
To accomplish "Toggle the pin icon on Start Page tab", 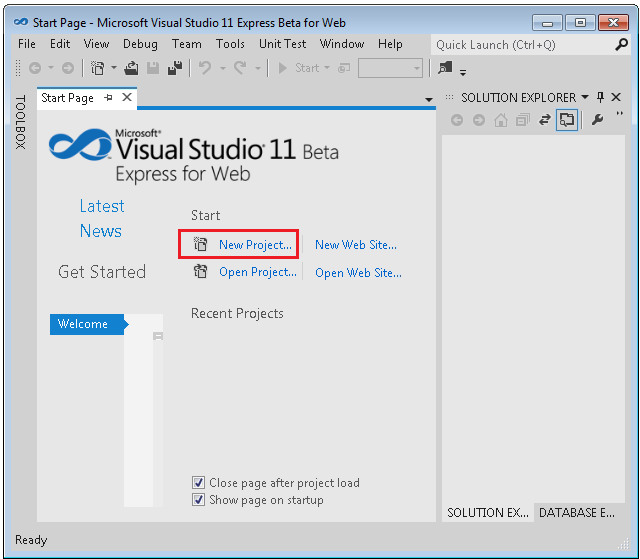I will pos(109,98).
